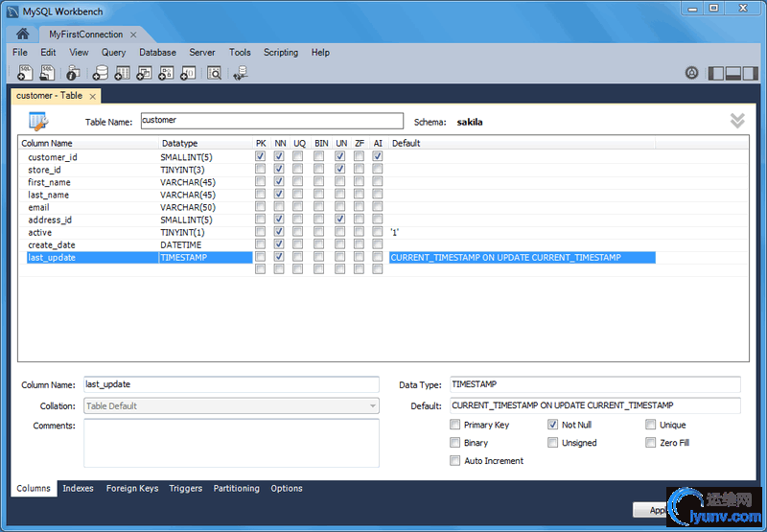Create a new stored procedure toolbar icon
Viewport: 767px width, 532px height.
coord(166,73)
